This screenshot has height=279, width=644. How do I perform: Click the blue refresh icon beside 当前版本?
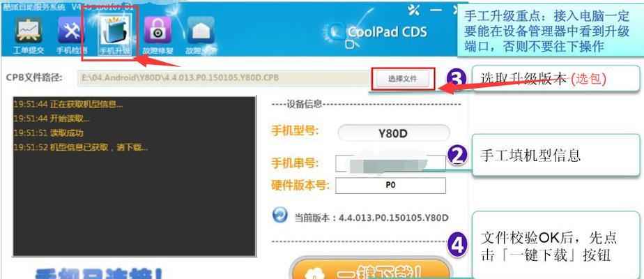[x=280, y=216]
